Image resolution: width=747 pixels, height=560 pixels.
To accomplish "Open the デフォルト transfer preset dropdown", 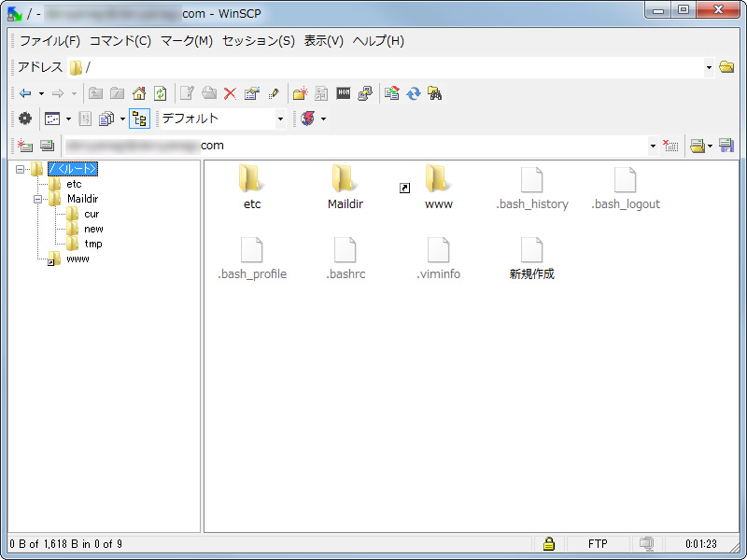I will click(x=280, y=119).
